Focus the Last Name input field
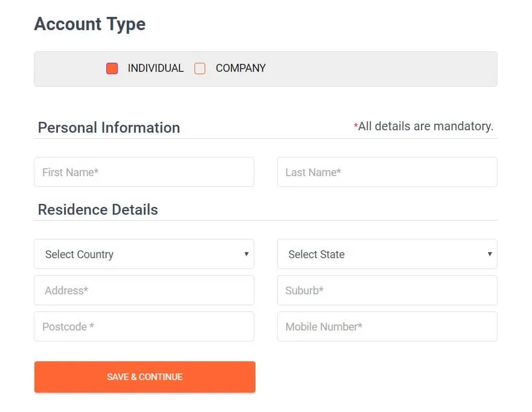532x412 pixels. click(x=387, y=172)
